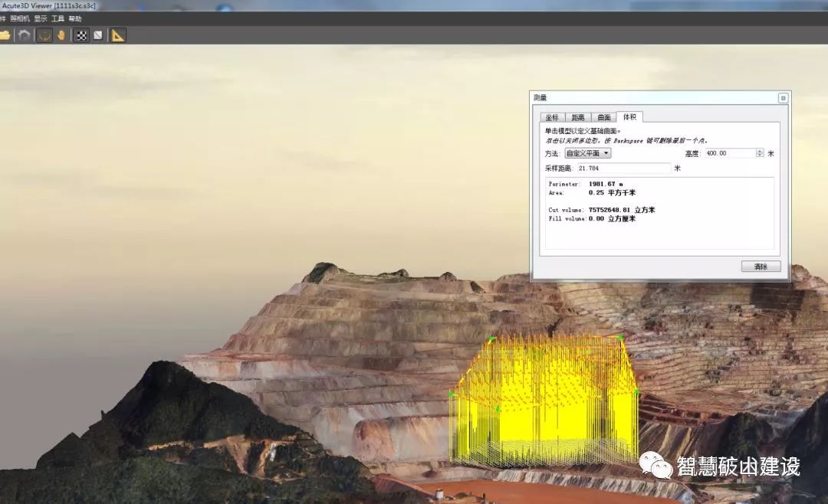Screen dimensions: 828x504
Task: Select the 体积 tab
Action: pyautogui.click(x=629, y=117)
